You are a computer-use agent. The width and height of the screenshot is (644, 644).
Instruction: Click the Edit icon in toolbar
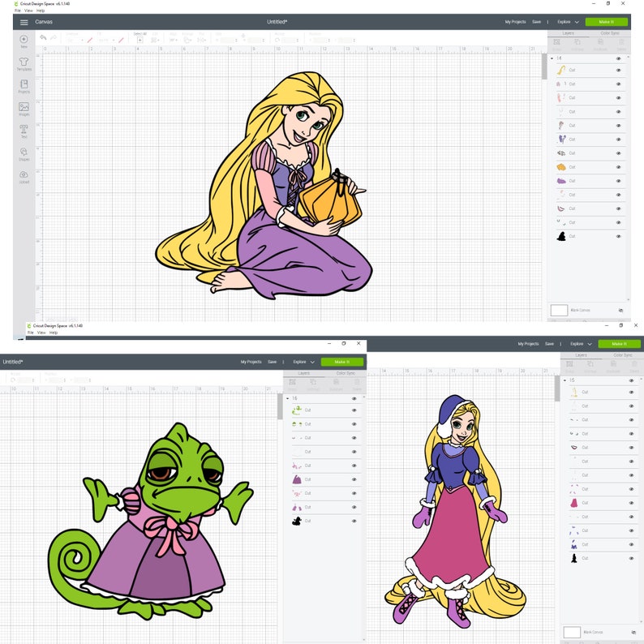[x=155, y=40]
